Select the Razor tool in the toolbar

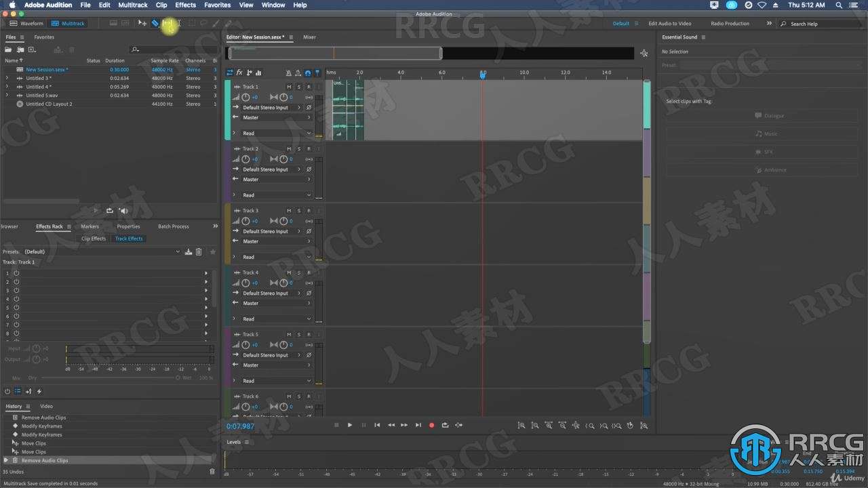point(155,23)
